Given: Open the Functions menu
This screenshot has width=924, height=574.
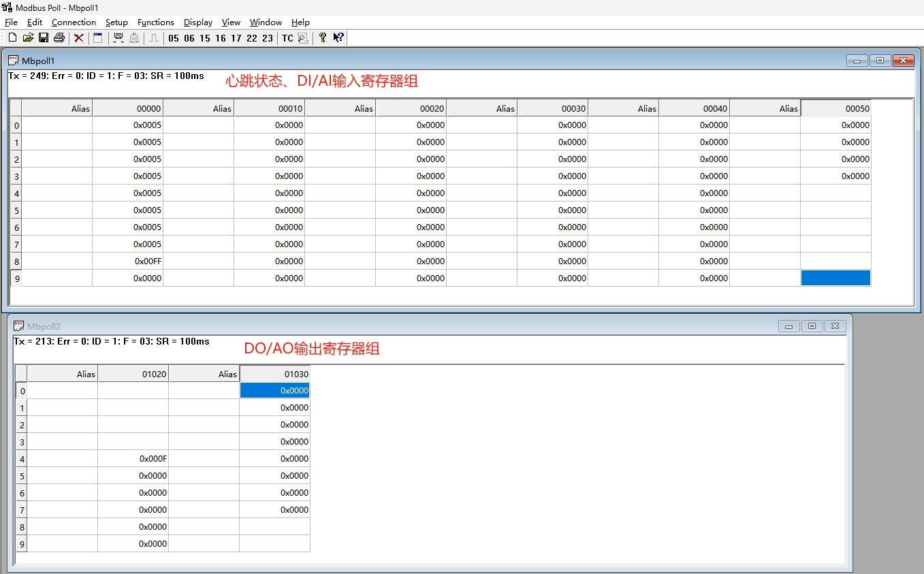Looking at the screenshot, I should [x=156, y=22].
